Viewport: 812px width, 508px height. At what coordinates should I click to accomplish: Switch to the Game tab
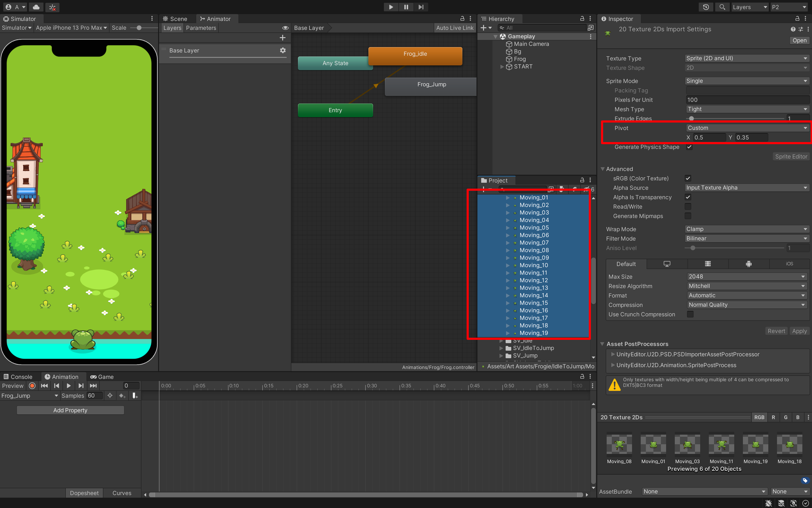(102, 377)
